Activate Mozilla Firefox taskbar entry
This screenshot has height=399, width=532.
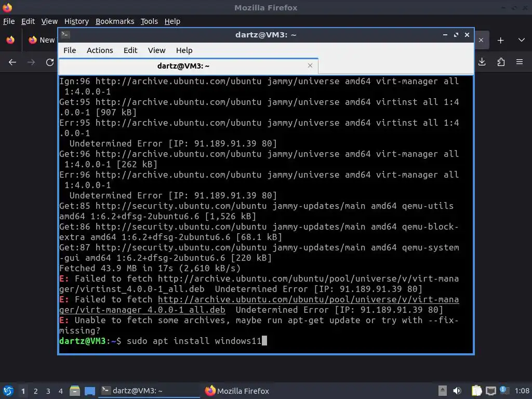[x=237, y=391]
